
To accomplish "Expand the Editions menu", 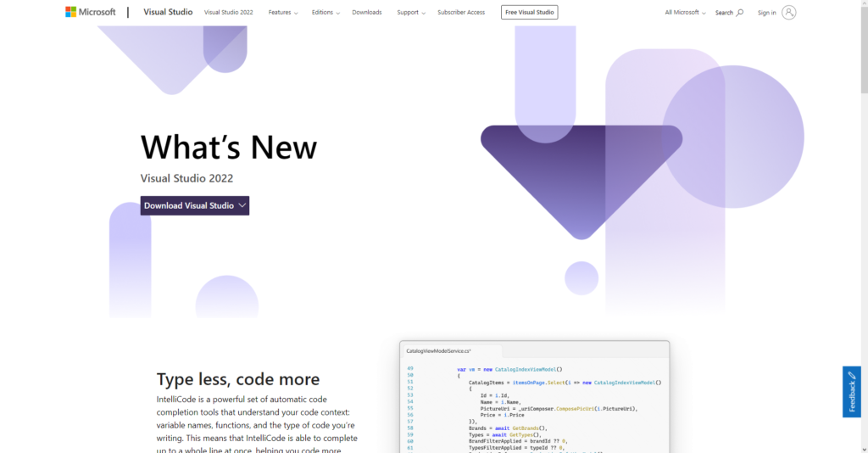I will [x=325, y=13].
